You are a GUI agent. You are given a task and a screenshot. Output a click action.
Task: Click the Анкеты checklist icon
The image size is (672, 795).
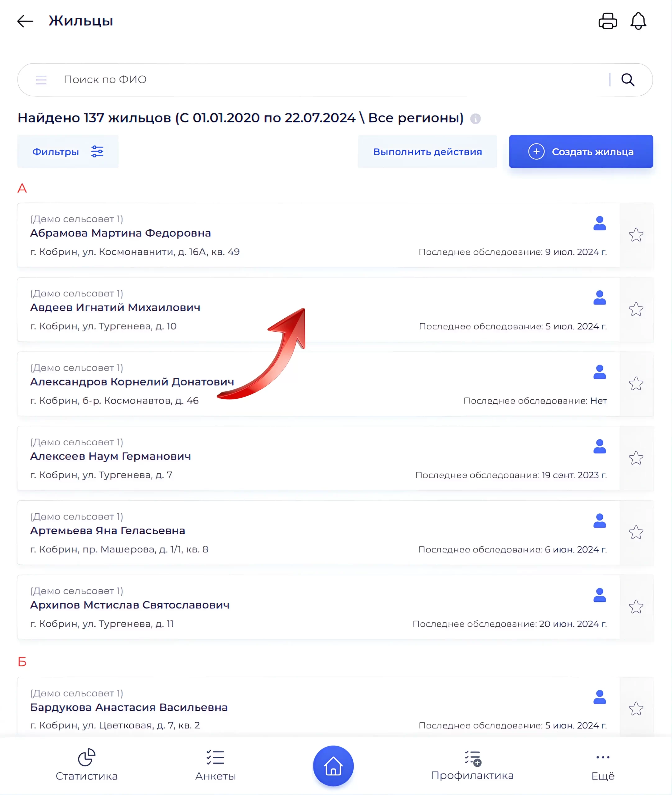click(x=215, y=757)
